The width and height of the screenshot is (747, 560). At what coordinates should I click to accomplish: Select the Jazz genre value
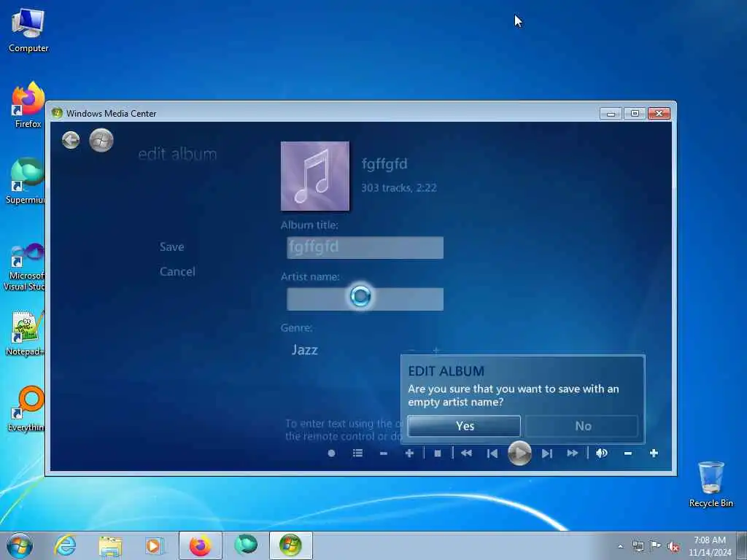point(305,350)
